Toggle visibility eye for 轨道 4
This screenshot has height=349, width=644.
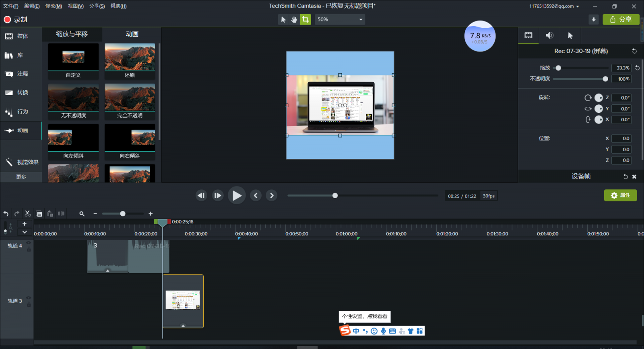[29, 243]
